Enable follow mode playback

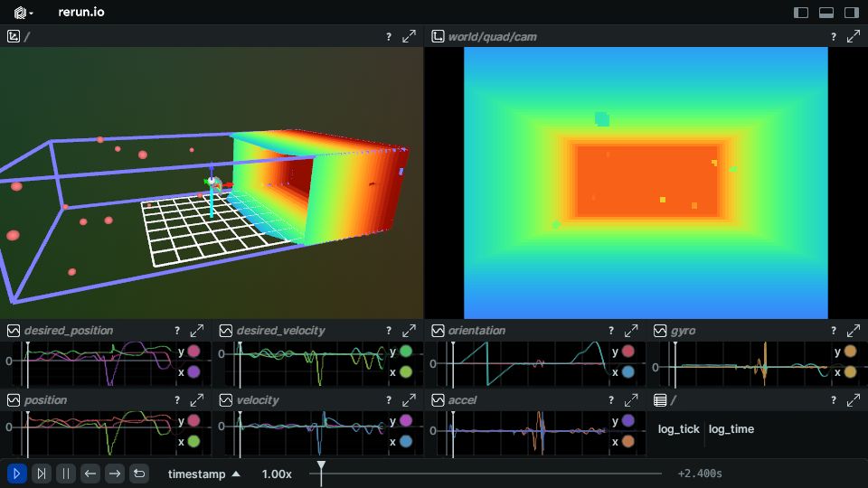coord(42,474)
